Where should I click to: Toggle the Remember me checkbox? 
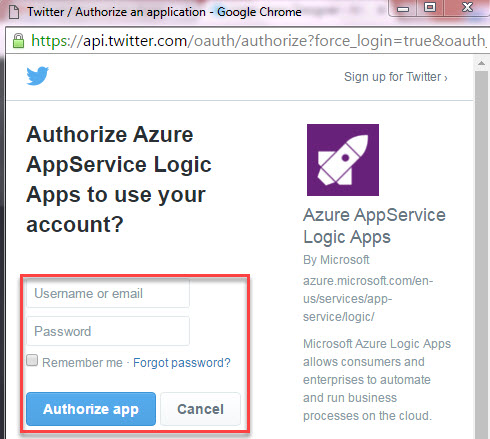pyautogui.click(x=32, y=360)
